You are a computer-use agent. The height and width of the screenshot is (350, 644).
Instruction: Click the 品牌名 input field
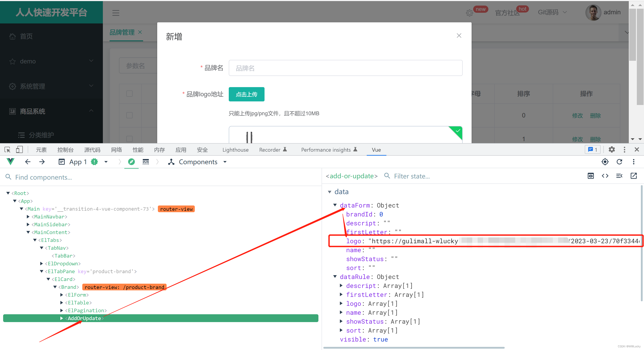point(345,68)
